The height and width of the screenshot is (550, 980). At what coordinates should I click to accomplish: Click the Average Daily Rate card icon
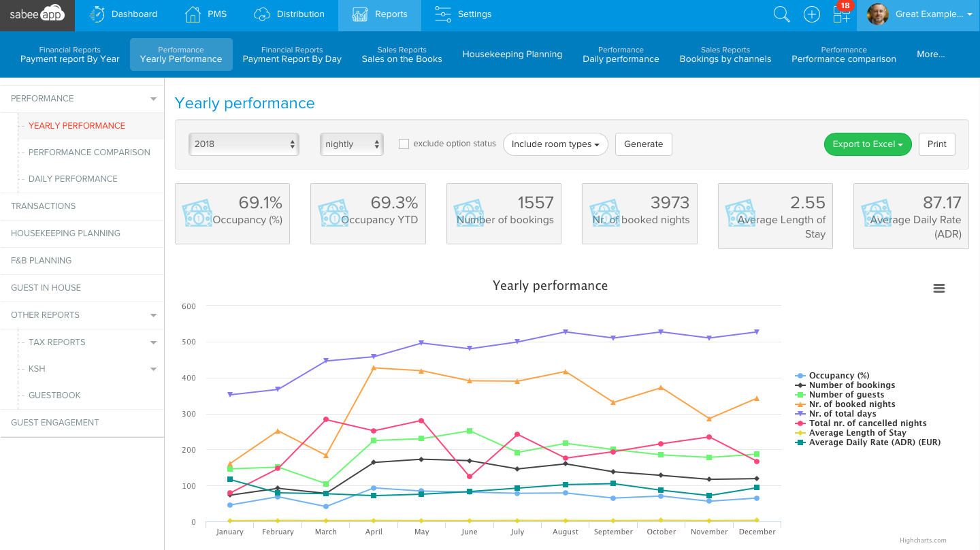pyautogui.click(x=876, y=214)
